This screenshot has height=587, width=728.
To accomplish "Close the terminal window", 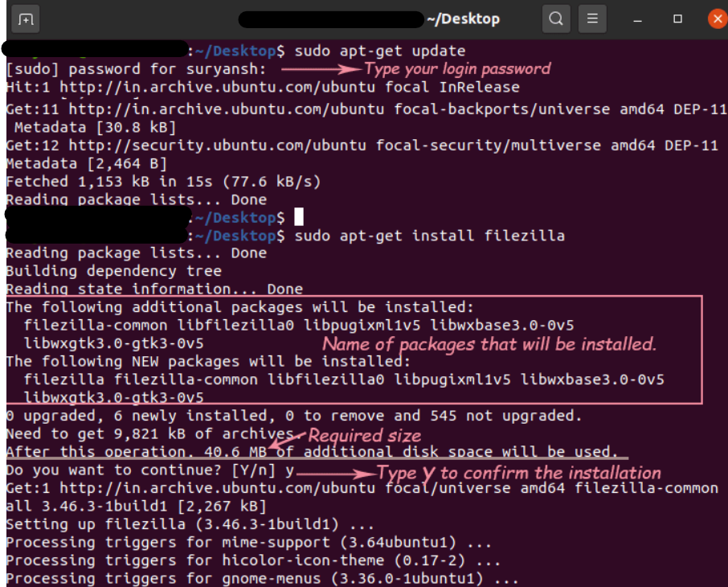I will coord(717,19).
